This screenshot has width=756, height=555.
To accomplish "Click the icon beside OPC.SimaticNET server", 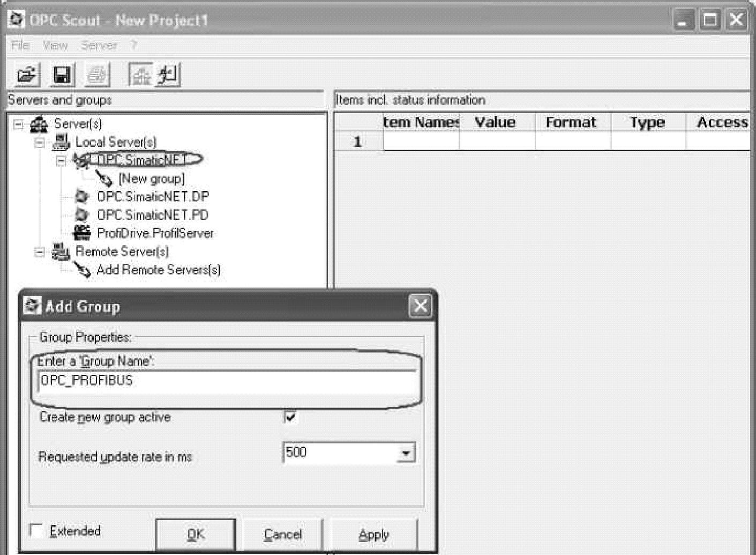I will click(82, 160).
